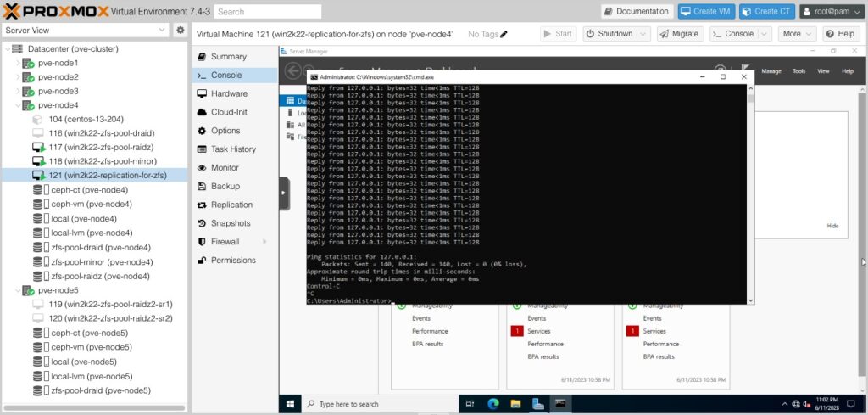The width and height of the screenshot is (868, 415).
Task: Click the resource tree horizontal scrollbar
Action: point(94,408)
